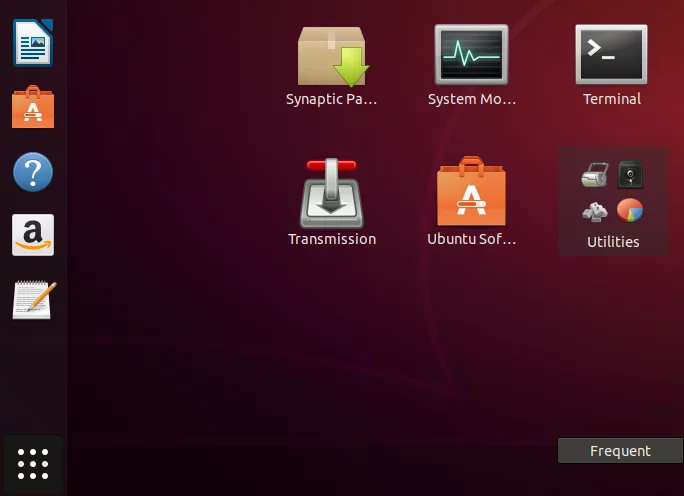Click the 'System Mo…' label
The height and width of the screenshot is (496, 684).
tap(472, 99)
